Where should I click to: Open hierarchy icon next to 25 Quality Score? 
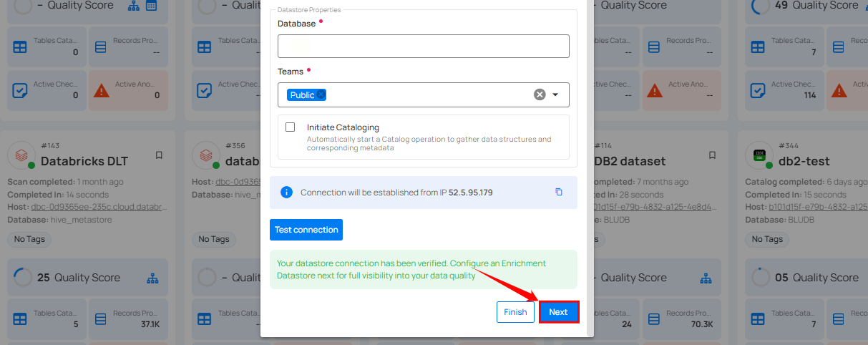(x=152, y=278)
